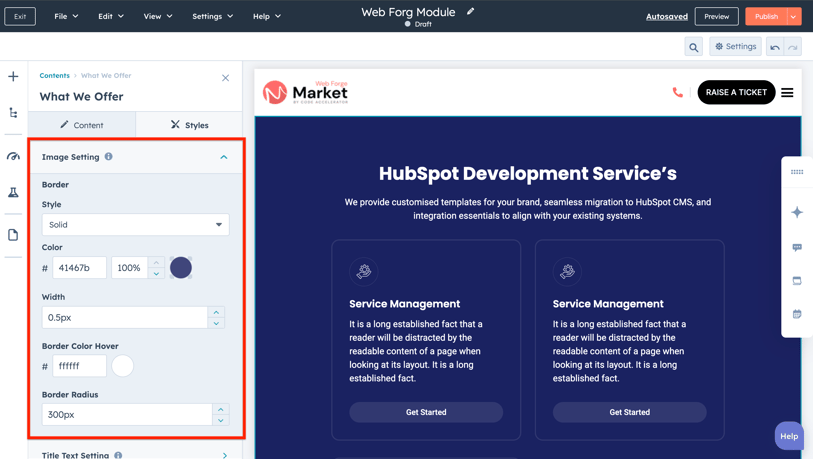Click the red phone icon in header
Viewport: 813px width, 459px height.
pos(678,93)
